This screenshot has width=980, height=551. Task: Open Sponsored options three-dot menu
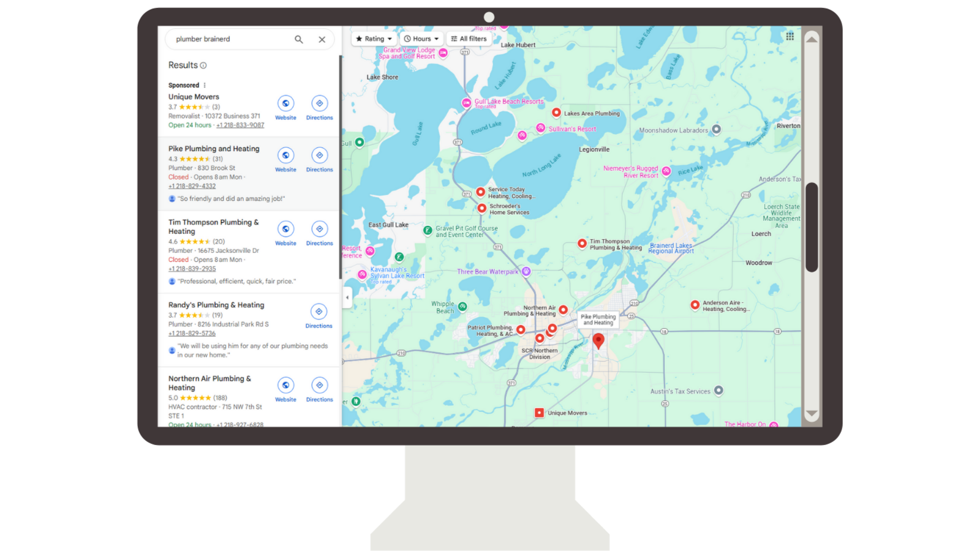(205, 86)
